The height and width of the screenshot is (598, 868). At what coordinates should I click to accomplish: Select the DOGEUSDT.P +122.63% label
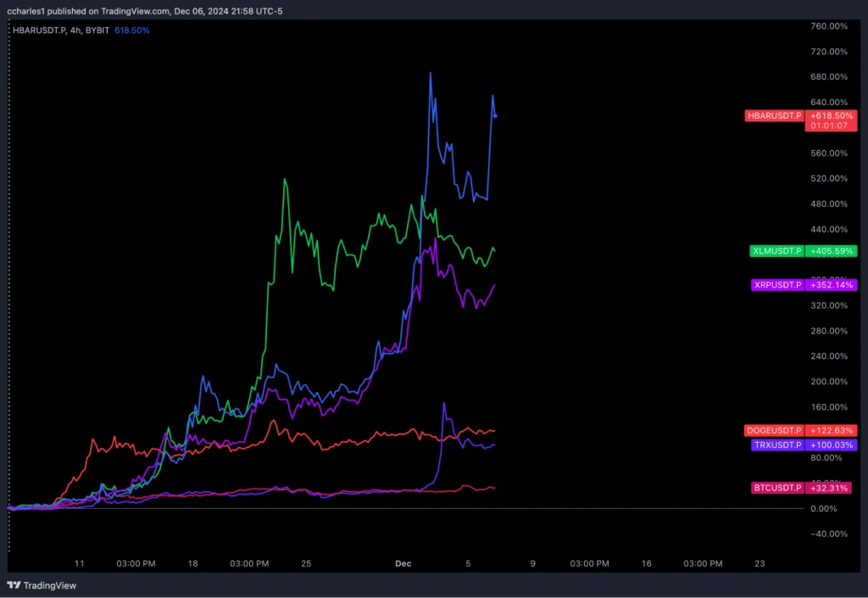[801, 430]
